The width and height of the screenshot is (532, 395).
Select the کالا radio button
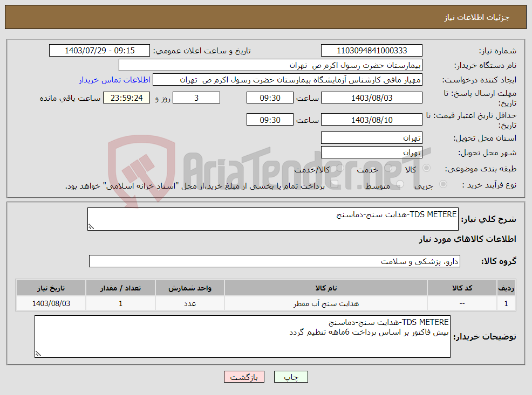[x=426, y=168]
